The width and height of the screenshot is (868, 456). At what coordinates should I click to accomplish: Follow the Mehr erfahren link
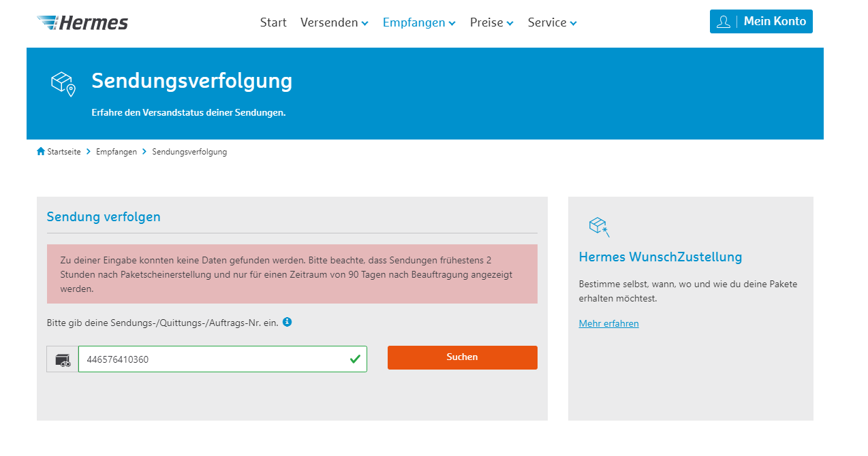[608, 323]
